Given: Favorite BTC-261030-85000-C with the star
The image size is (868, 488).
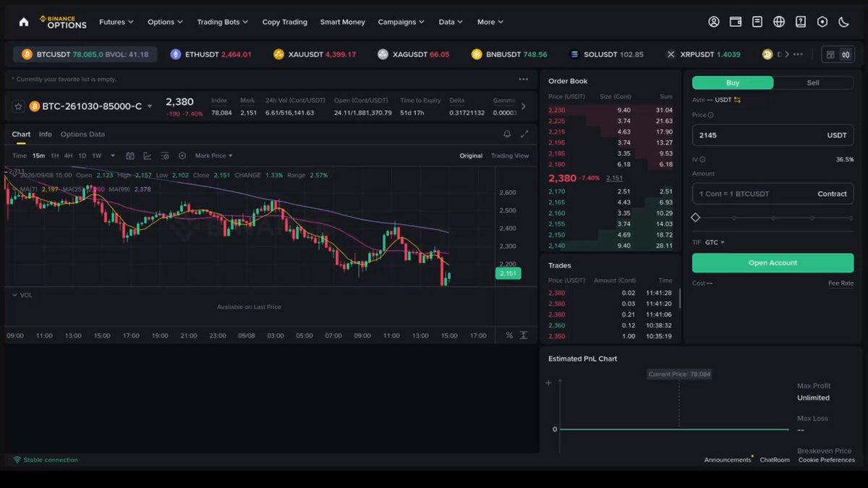Looking at the screenshot, I should click(x=19, y=106).
